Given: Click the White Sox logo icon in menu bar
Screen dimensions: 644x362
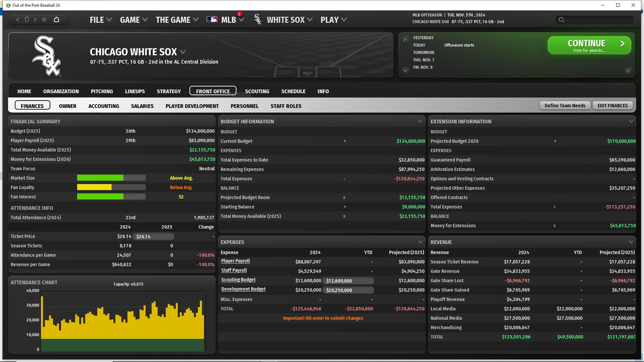Looking at the screenshot, I should pyautogui.click(x=258, y=19).
